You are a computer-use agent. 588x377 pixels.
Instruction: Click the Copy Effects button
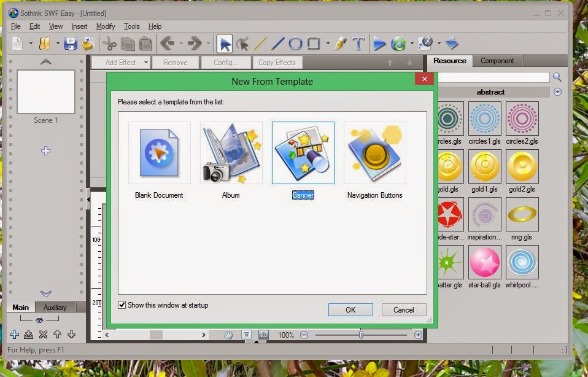(x=277, y=63)
